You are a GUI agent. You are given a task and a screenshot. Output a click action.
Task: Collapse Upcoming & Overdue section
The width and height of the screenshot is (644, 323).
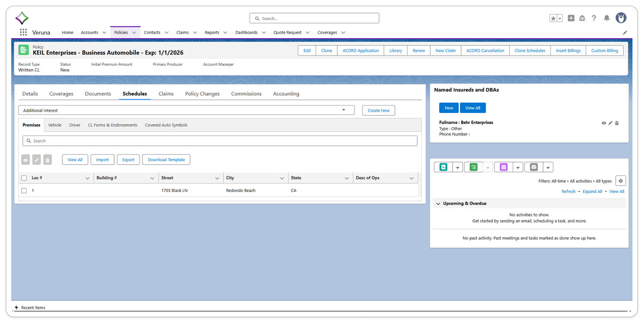pos(438,203)
